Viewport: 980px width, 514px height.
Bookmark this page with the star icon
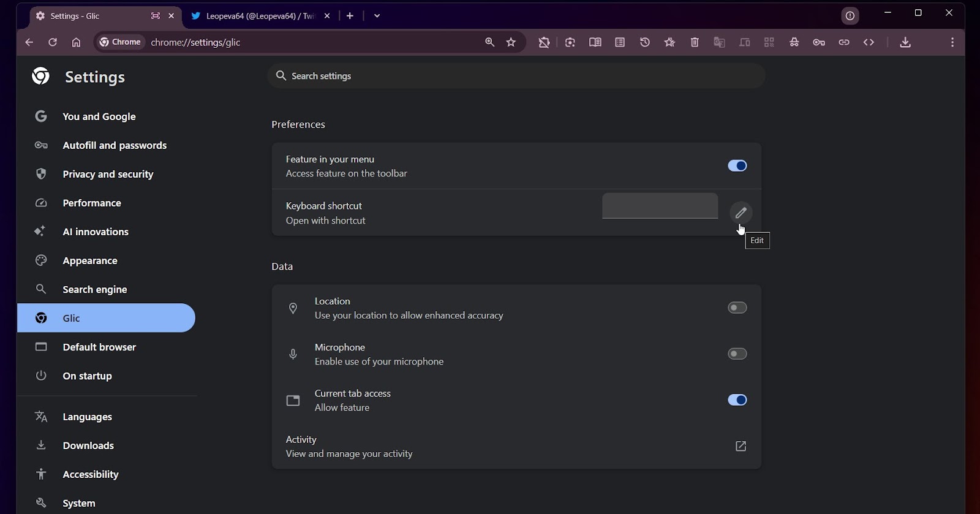tap(511, 42)
